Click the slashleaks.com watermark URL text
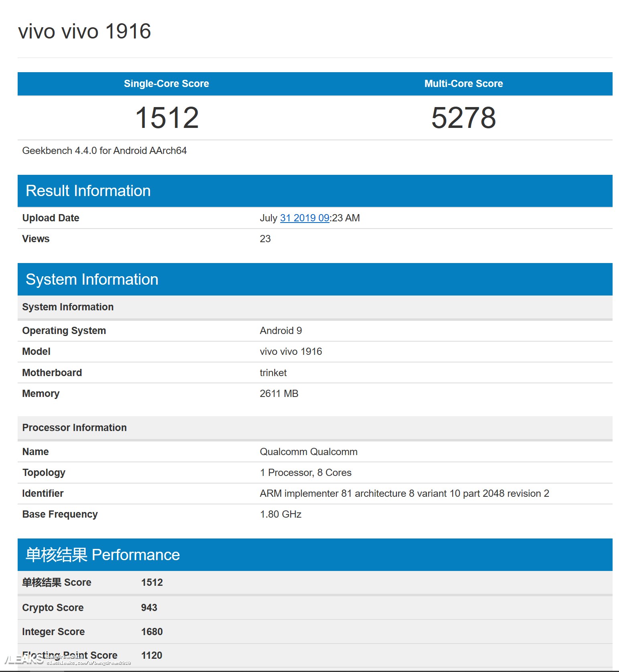Screen dimensions: 619x672 point(89,663)
